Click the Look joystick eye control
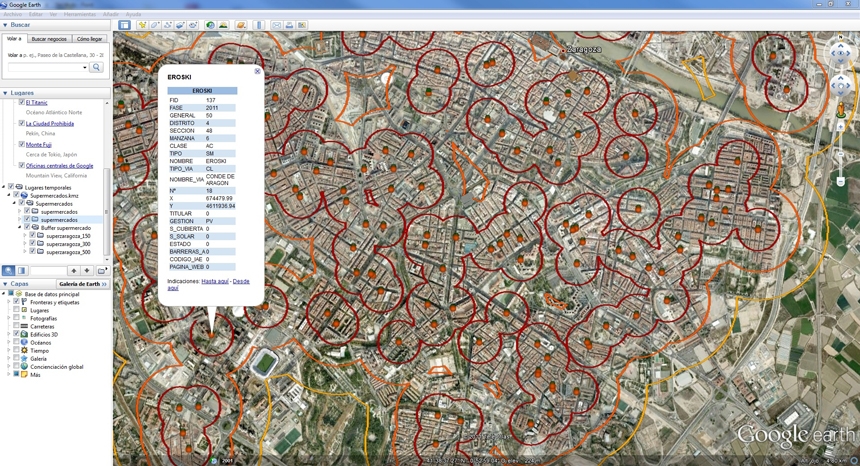860x466 pixels. coord(840,53)
